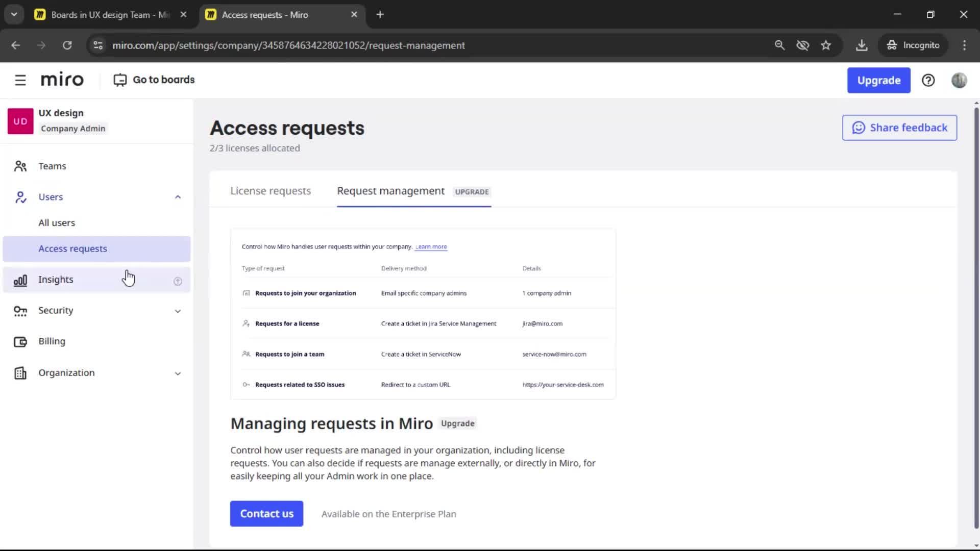Viewport: 980px width, 551px height.
Task: Click the UD company avatar
Action: [x=20, y=121]
